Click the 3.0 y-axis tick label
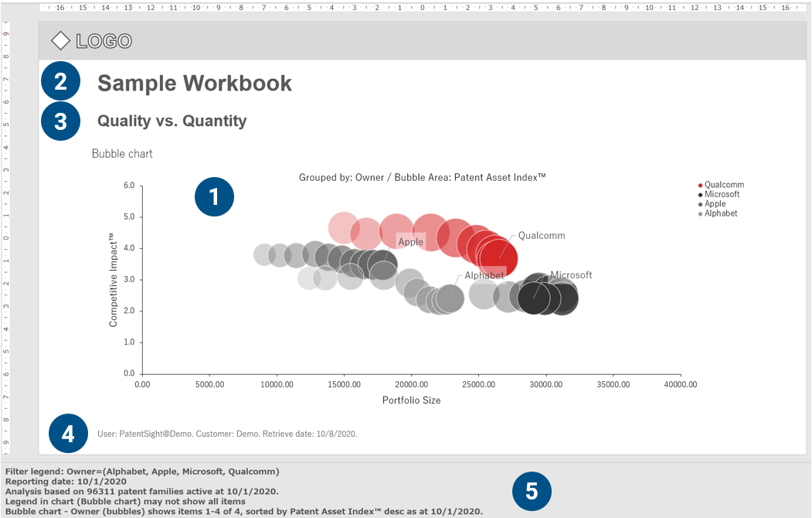The image size is (812, 518). [129, 280]
